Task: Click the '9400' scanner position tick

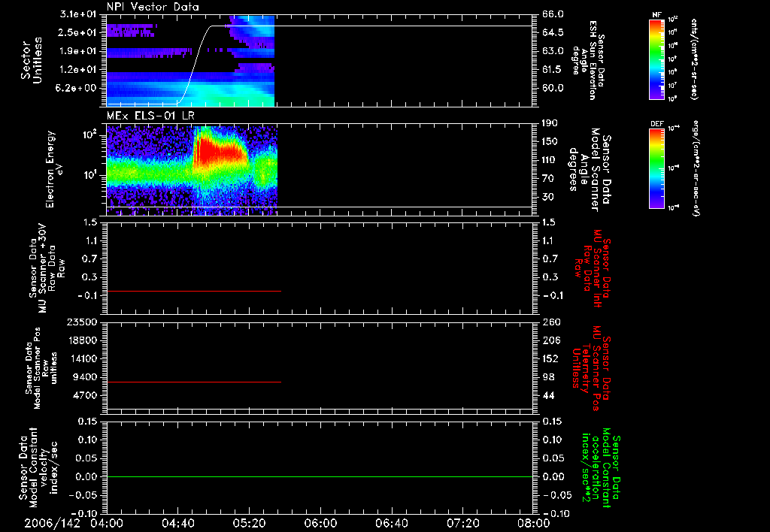Action: coord(86,377)
